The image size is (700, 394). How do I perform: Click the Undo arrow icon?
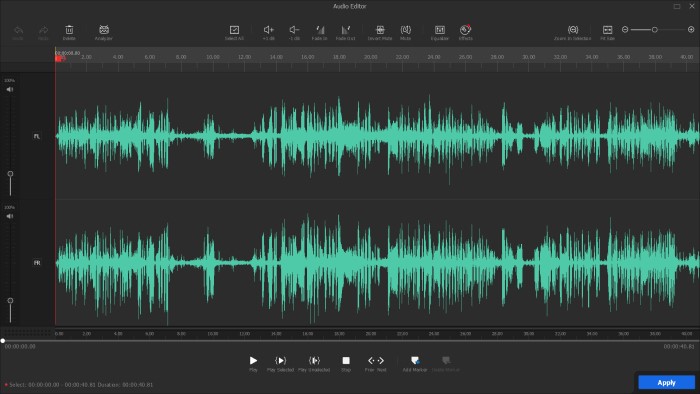(18, 30)
